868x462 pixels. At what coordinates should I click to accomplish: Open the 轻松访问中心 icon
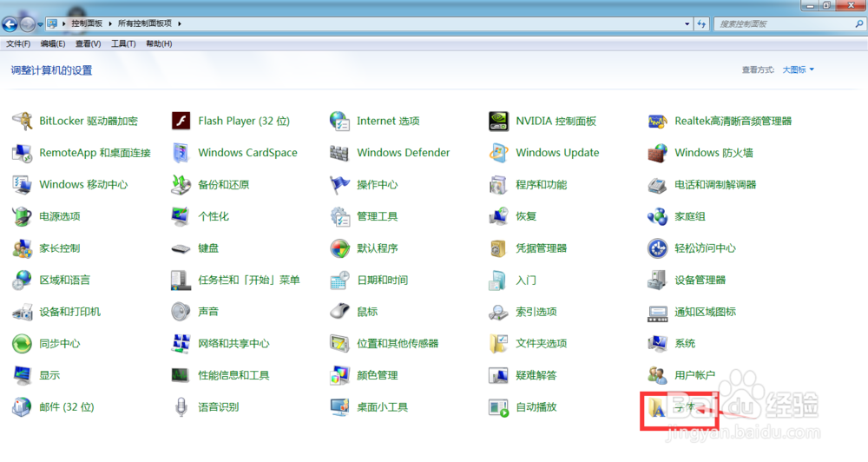pyautogui.click(x=658, y=248)
